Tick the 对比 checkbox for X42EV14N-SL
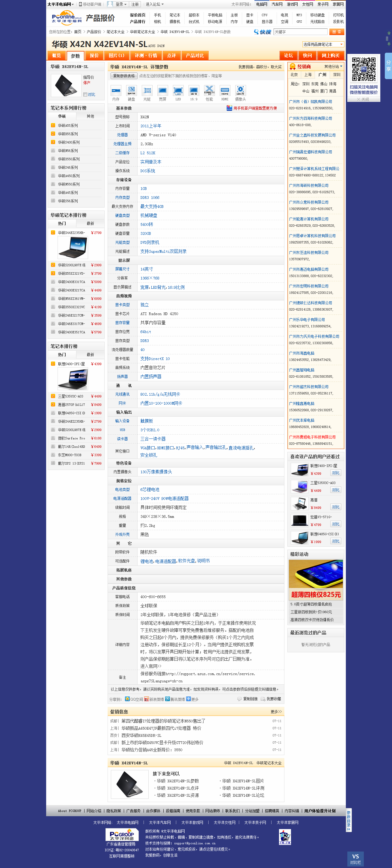This screenshot has width=392, height=868. [x=85, y=95]
